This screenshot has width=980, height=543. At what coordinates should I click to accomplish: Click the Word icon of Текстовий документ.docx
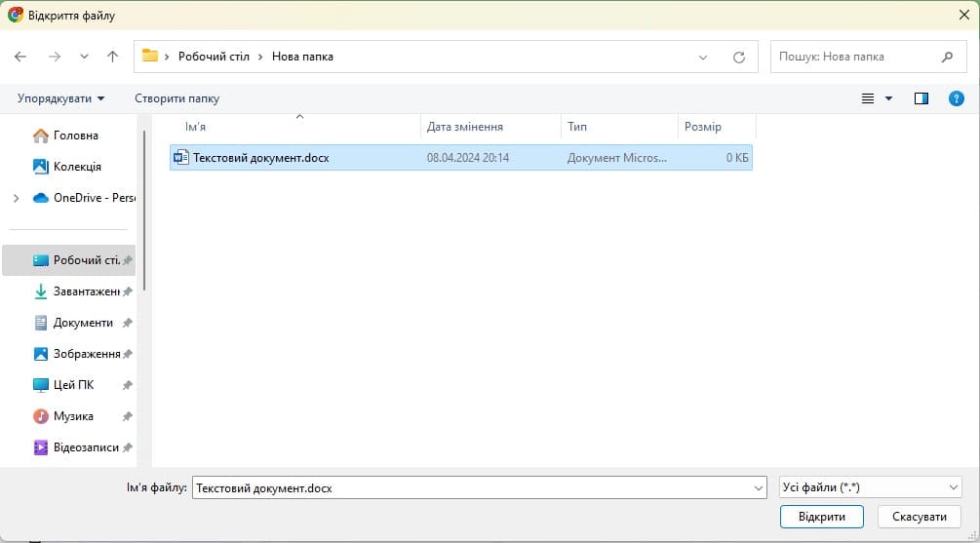click(180, 157)
